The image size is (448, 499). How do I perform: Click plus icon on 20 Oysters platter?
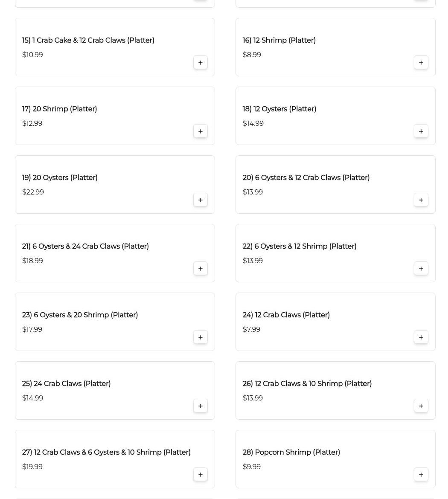click(x=200, y=200)
